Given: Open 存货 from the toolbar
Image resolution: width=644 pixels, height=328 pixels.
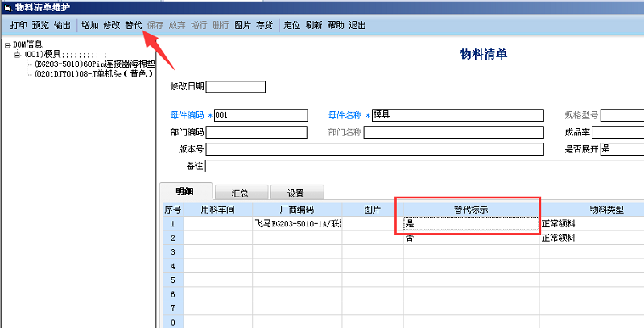Looking at the screenshot, I should 265,25.
